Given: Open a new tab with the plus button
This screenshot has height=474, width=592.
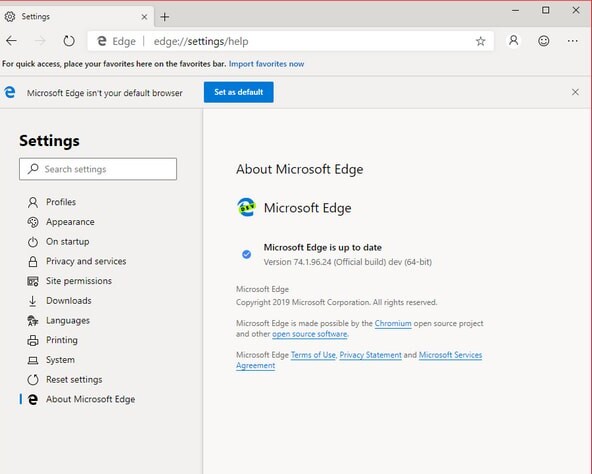Looking at the screenshot, I should (x=165, y=17).
